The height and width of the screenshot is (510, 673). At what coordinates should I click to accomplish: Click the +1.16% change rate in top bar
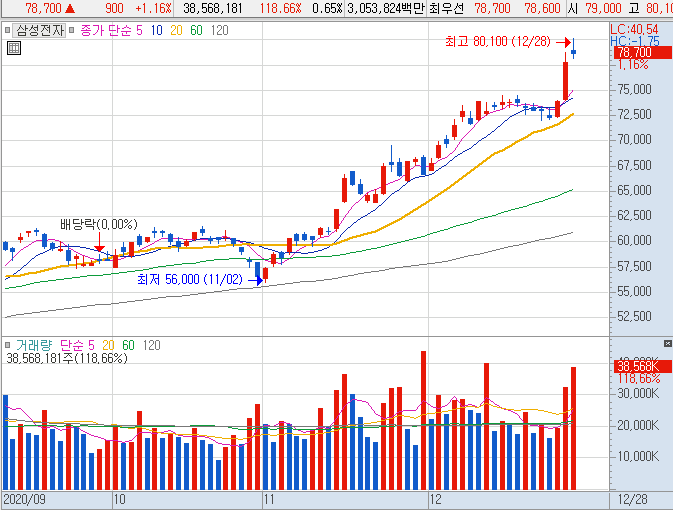point(153,8)
